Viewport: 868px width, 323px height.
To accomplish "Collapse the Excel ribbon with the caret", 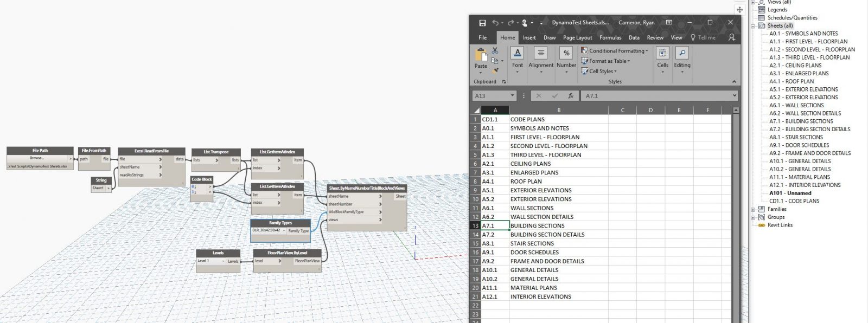I will click(735, 82).
